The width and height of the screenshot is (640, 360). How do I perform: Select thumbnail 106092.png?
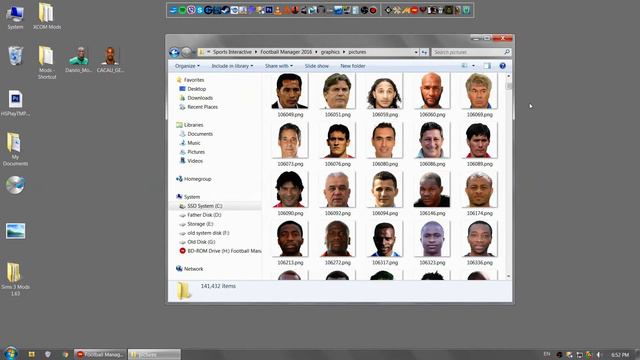click(x=338, y=190)
